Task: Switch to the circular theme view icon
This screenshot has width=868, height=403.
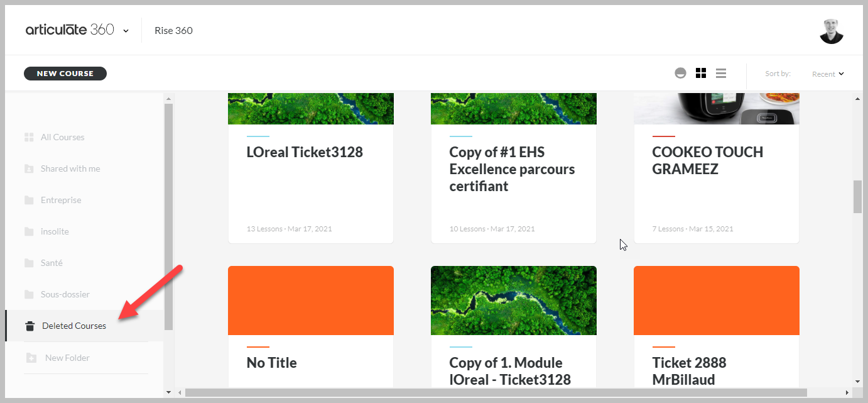Action: click(680, 74)
